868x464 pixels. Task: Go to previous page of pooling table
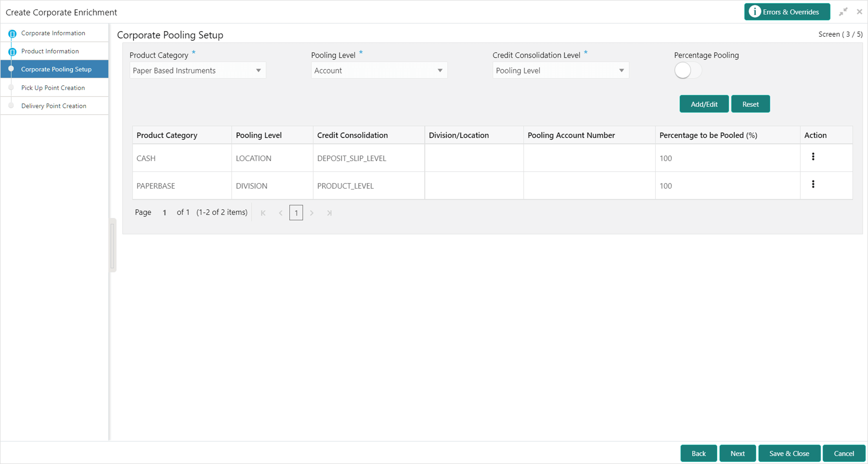click(280, 213)
